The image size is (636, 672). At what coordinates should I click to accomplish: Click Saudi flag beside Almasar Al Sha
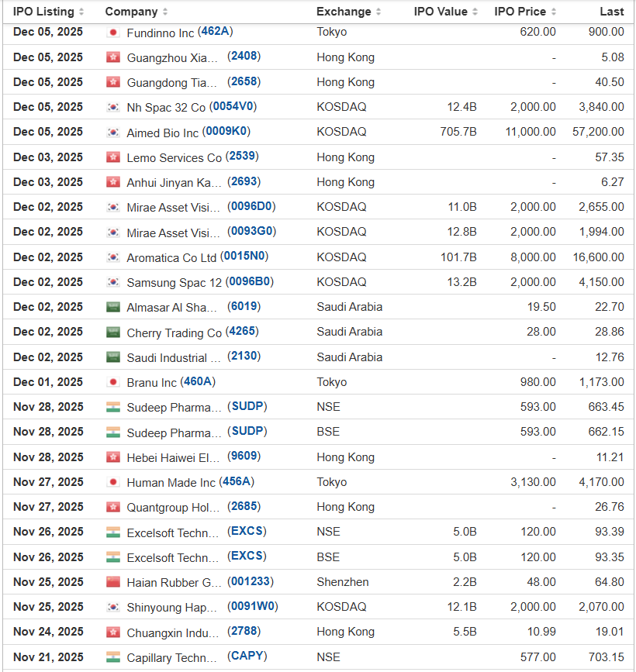pyautogui.click(x=113, y=307)
